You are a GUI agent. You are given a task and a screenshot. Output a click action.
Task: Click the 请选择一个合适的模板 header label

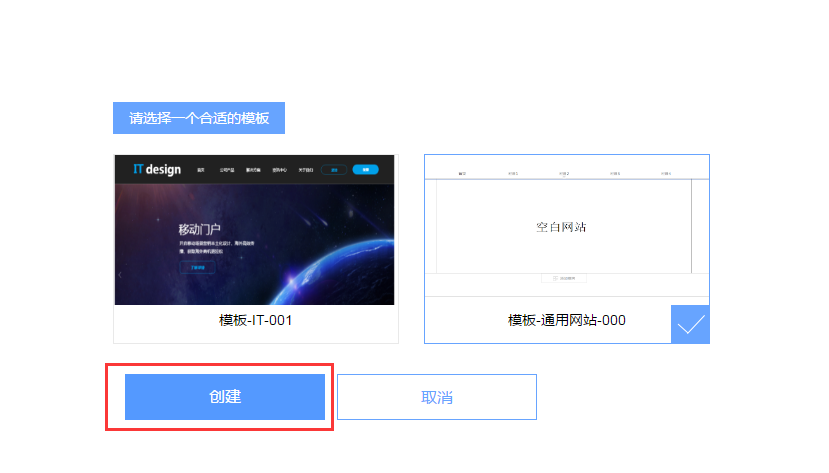pyautogui.click(x=199, y=118)
